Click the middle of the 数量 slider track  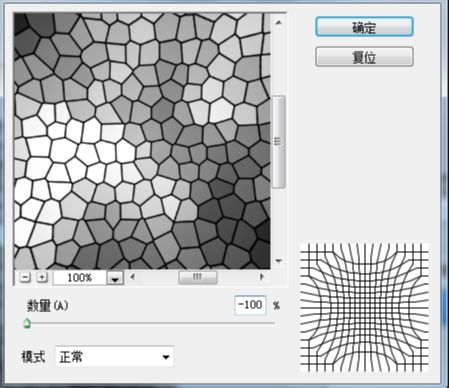(150, 323)
